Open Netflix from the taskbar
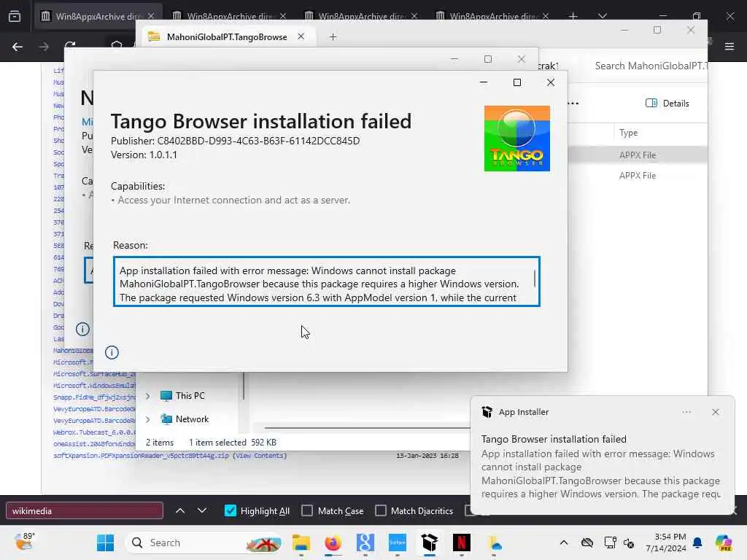747x560 pixels. (461, 542)
